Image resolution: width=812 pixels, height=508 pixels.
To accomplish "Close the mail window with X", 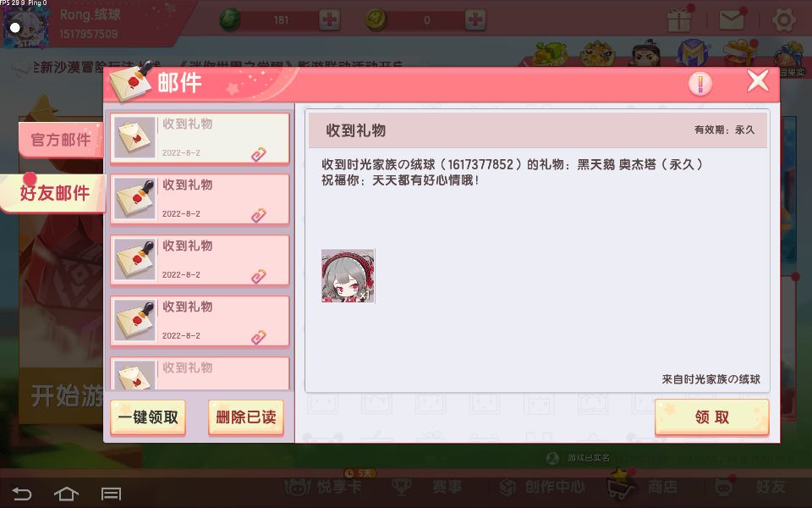I will tap(758, 81).
